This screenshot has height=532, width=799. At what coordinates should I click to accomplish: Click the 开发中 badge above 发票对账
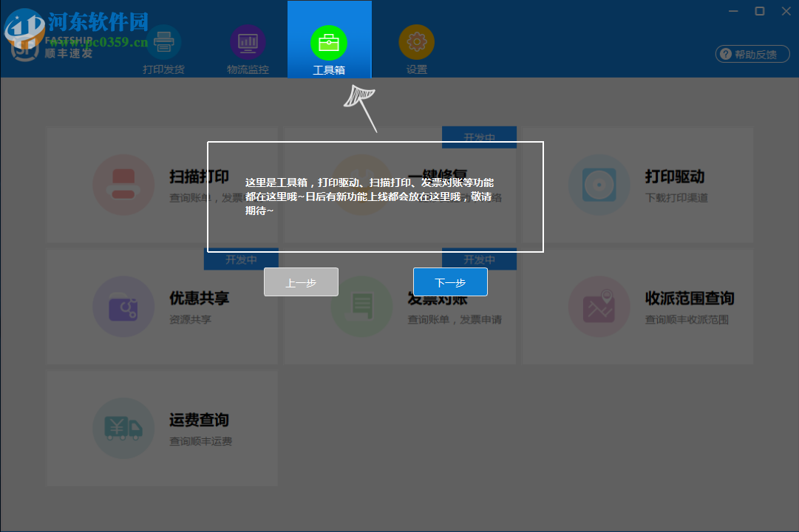click(x=479, y=259)
